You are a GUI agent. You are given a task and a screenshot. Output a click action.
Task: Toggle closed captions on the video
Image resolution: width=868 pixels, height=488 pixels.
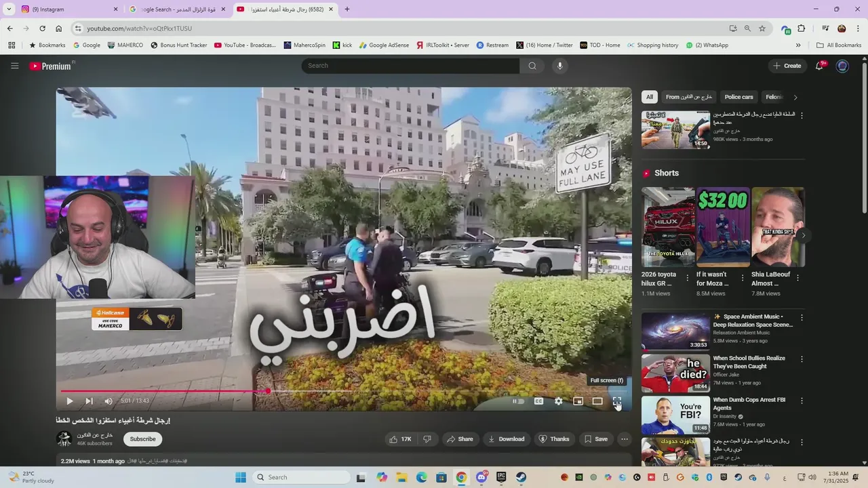click(x=538, y=401)
